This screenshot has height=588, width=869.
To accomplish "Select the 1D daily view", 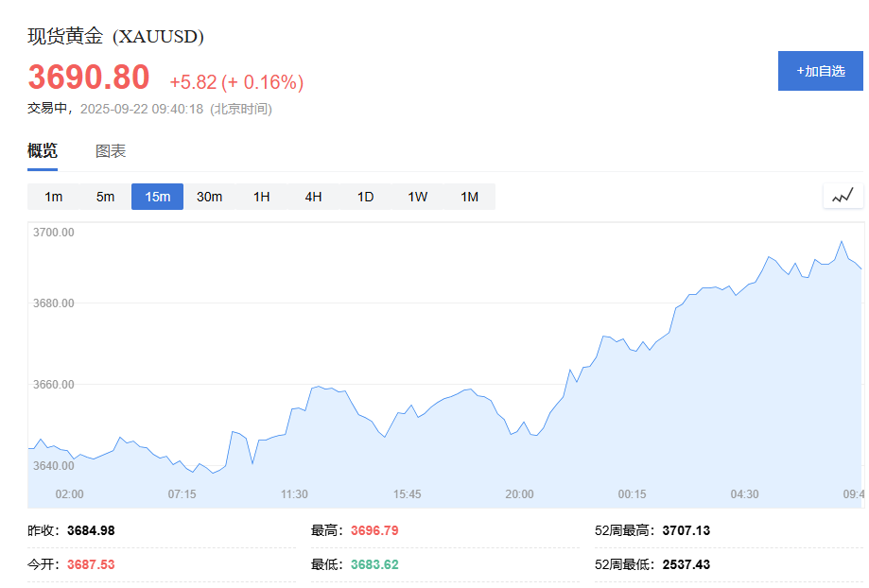I will click(365, 196).
